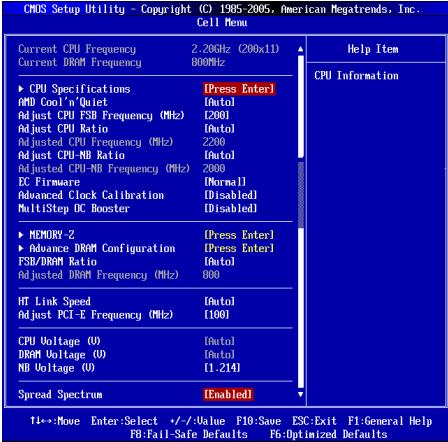Click F10:Save hint
This screenshot has height=442, width=448.
(259, 421)
